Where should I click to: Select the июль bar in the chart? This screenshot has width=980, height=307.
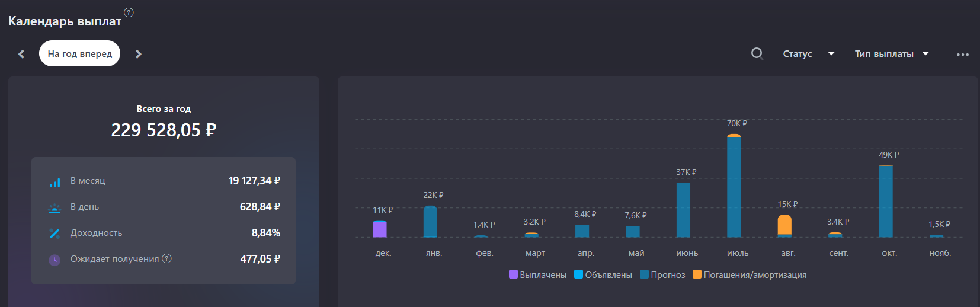734,187
